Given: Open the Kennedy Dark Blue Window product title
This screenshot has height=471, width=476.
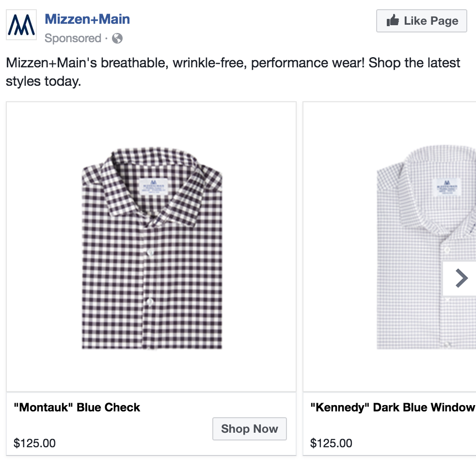Looking at the screenshot, I should point(393,408).
